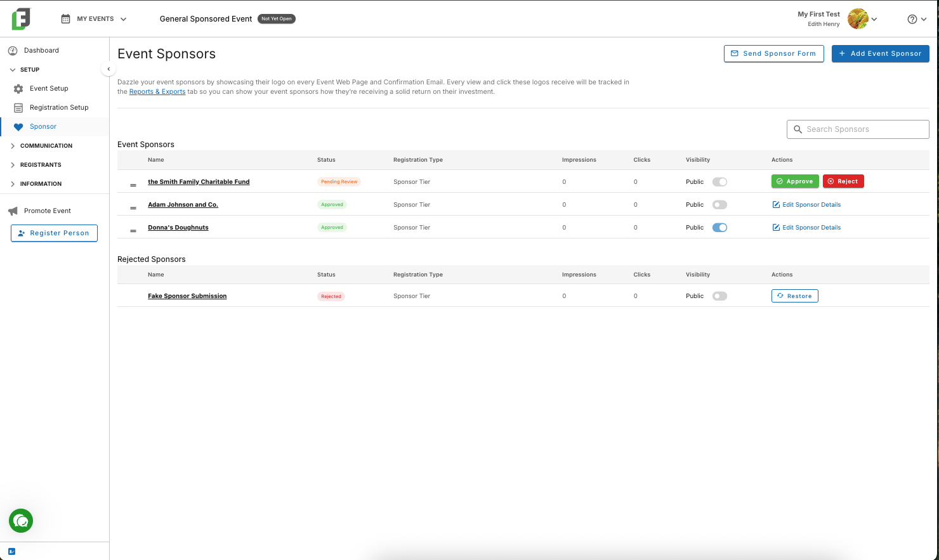Click the green chat bubble support icon

21,521
